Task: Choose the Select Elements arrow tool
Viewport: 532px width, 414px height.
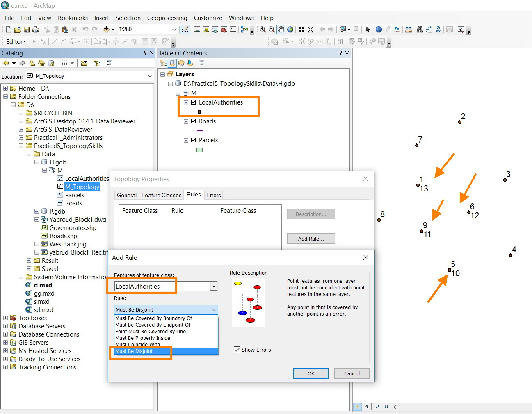Action: (368, 30)
